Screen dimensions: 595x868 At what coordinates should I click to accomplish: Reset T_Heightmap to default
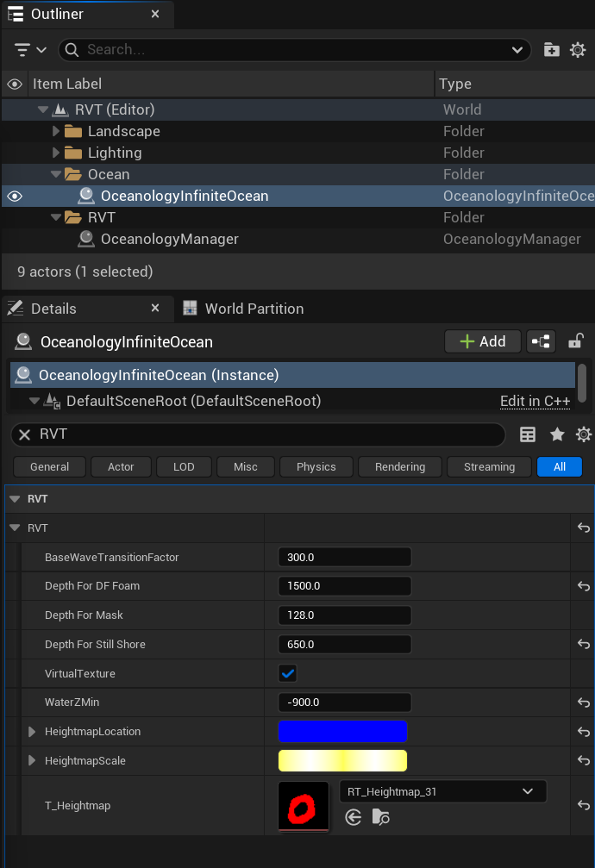584,805
